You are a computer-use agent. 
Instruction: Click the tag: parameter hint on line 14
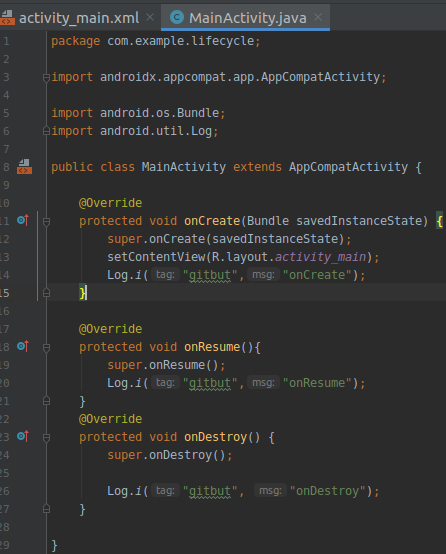(x=165, y=275)
